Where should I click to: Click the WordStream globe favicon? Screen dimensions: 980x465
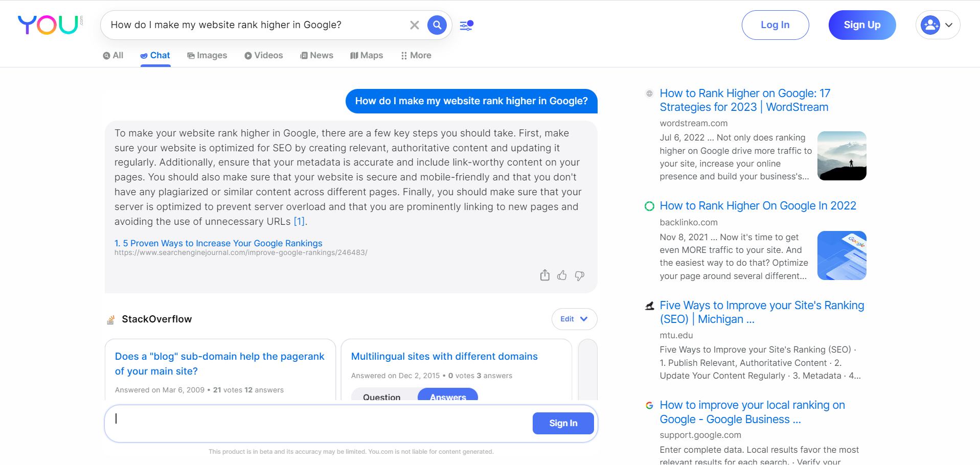click(x=649, y=94)
